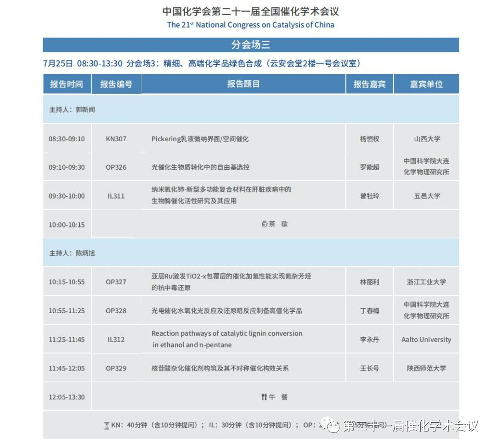Click the time cell 10:55-11:25
495x448 pixels.
click(x=66, y=310)
